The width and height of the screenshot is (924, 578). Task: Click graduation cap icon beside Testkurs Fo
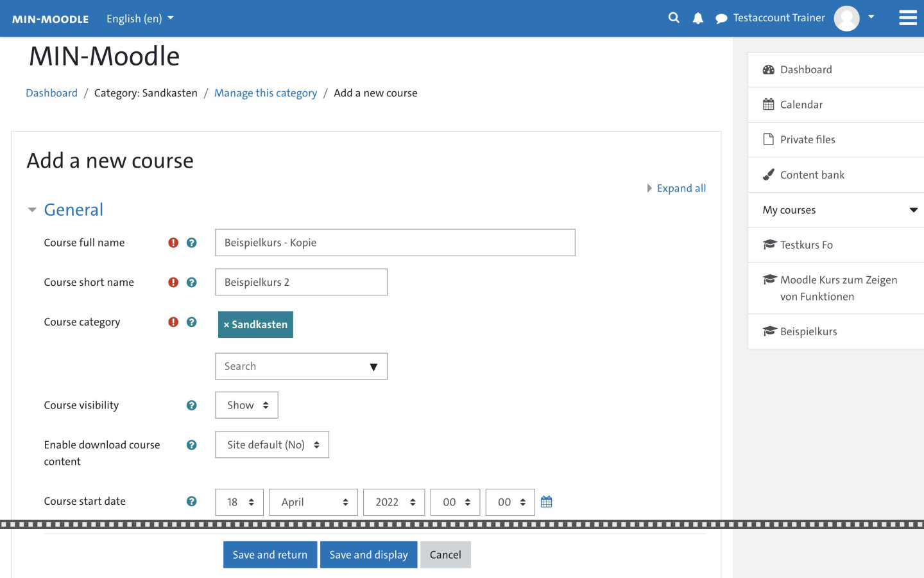(x=769, y=245)
